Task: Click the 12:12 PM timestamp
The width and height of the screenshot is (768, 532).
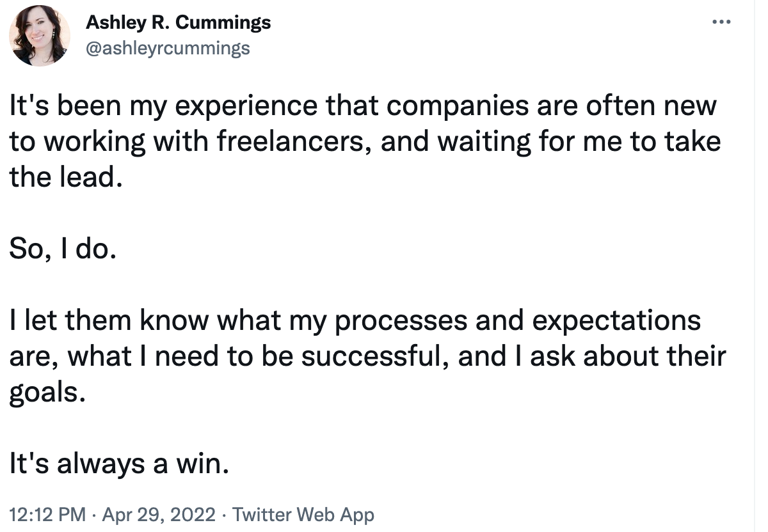Action: 47,515
